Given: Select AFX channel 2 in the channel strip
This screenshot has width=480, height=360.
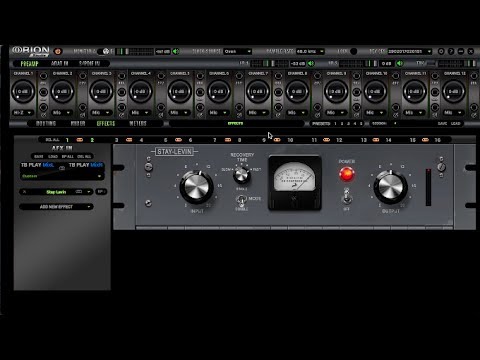Looking at the screenshot, I should (x=92, y=140).
